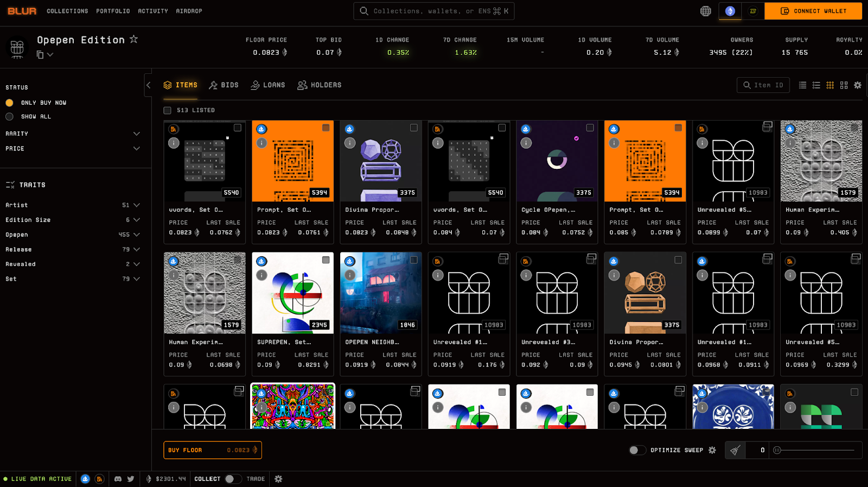Select the Items tab
The height and width of the screenshot is (487, 868).
pos(181,85)
